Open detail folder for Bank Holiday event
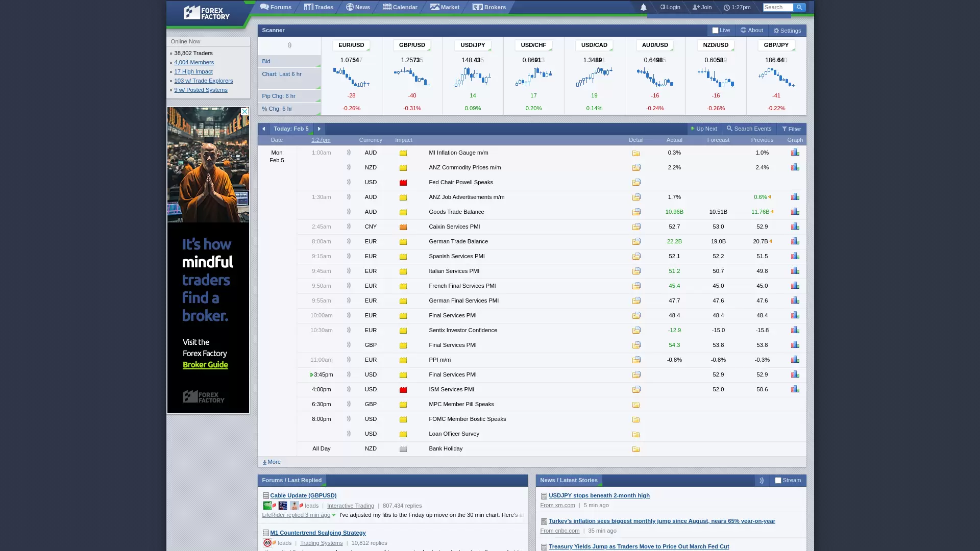Viewport: 980px width, 551px height. point(636,449)
